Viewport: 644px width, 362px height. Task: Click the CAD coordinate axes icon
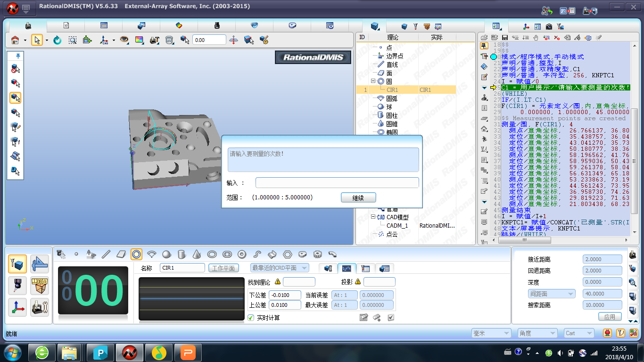pos(104,40)
